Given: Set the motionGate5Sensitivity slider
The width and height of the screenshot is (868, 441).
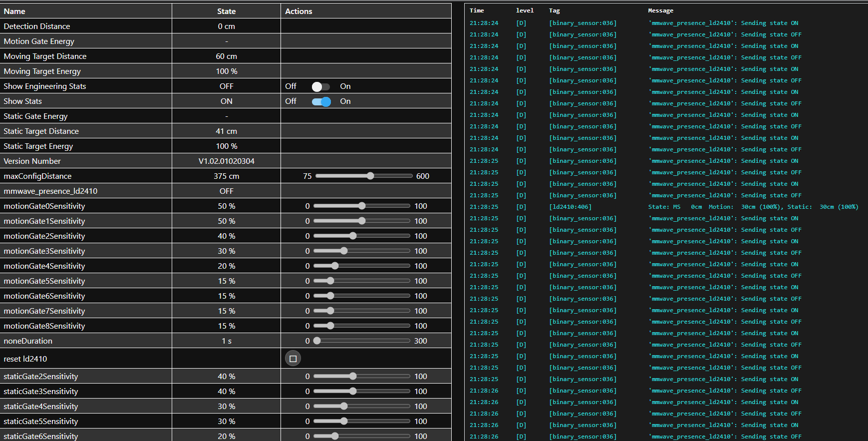Looking at the screenshot, I should [362, 281].
